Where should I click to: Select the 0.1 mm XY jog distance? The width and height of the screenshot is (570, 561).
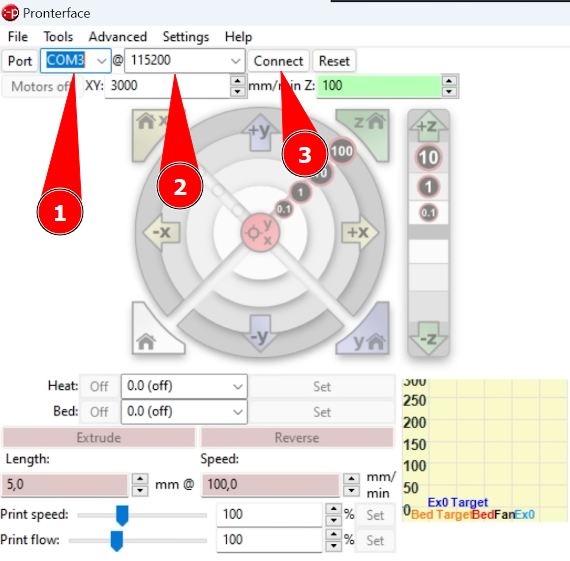coord(284,209)
